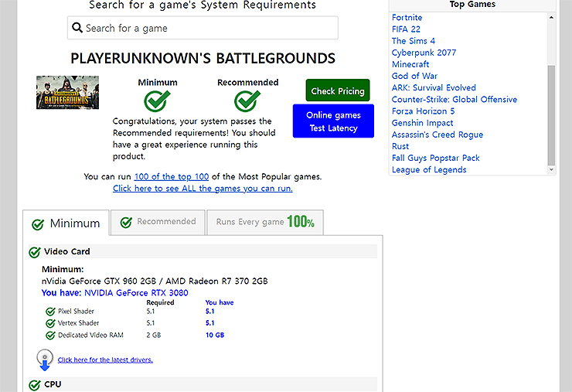Click here to see ALL games link

(203, 189)
